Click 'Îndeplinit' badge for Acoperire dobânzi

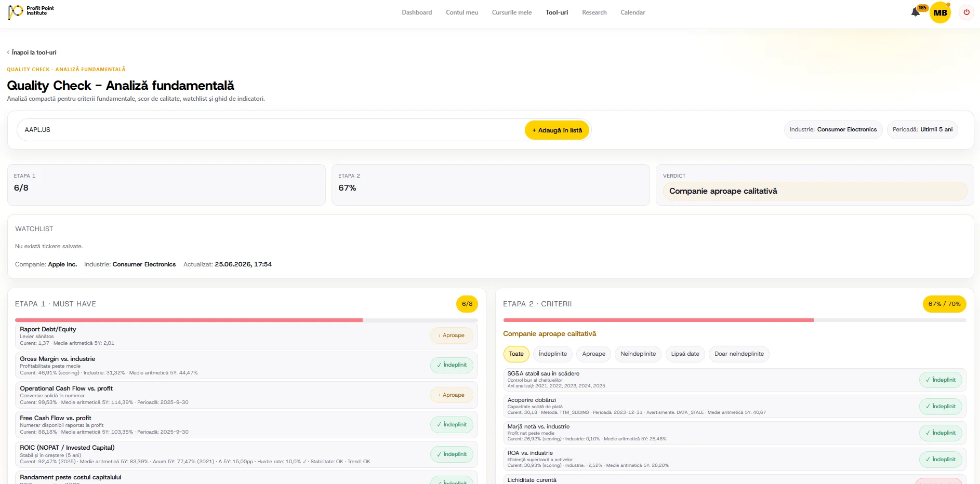click(x=941, y=407)
